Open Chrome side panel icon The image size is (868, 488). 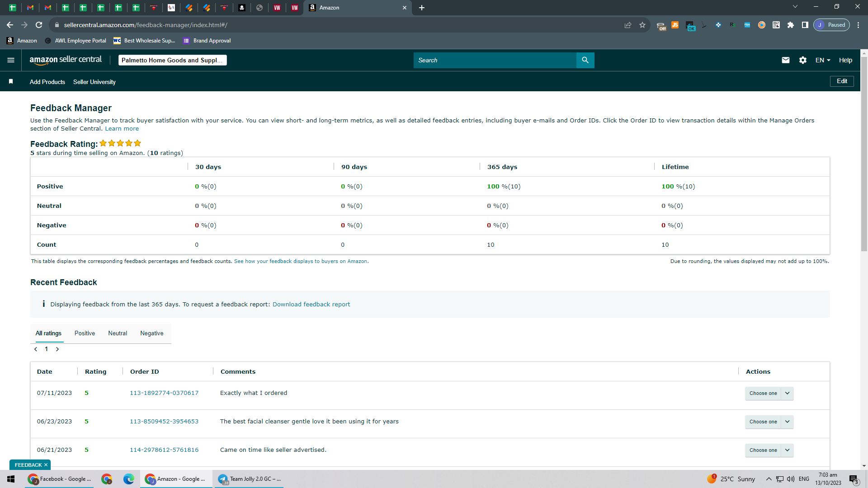click(x=805, y=25)
